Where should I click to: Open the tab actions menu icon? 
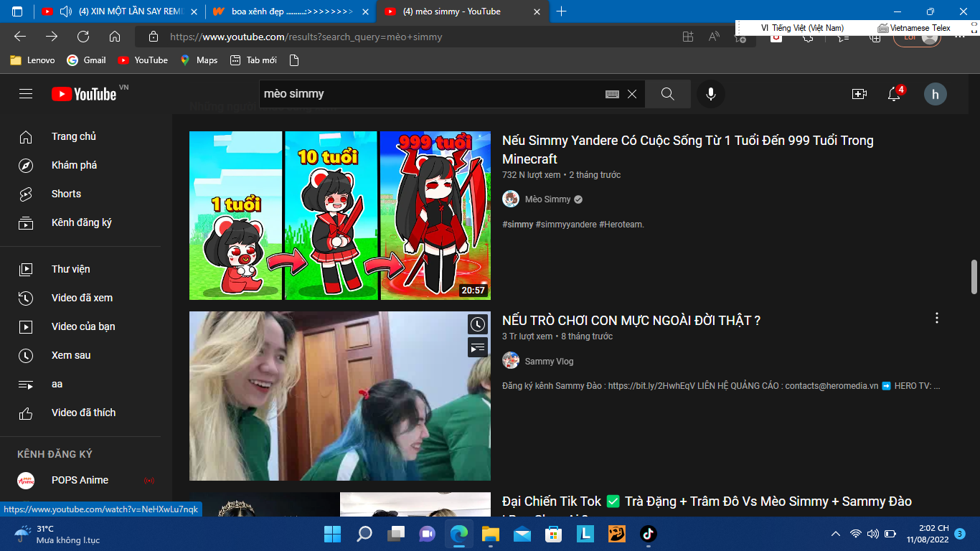click(17, 11)
